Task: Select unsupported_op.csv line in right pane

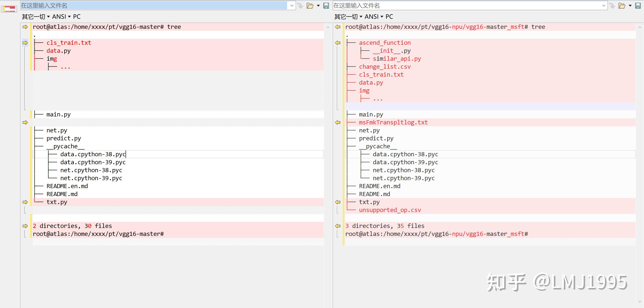Action: pyautogui.click(x=390, y=210)
